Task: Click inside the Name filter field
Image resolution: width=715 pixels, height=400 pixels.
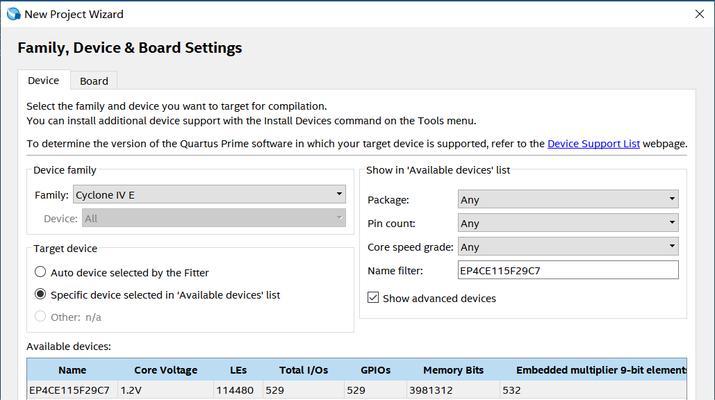Action: pyautogui.click(x=568, y=270)
